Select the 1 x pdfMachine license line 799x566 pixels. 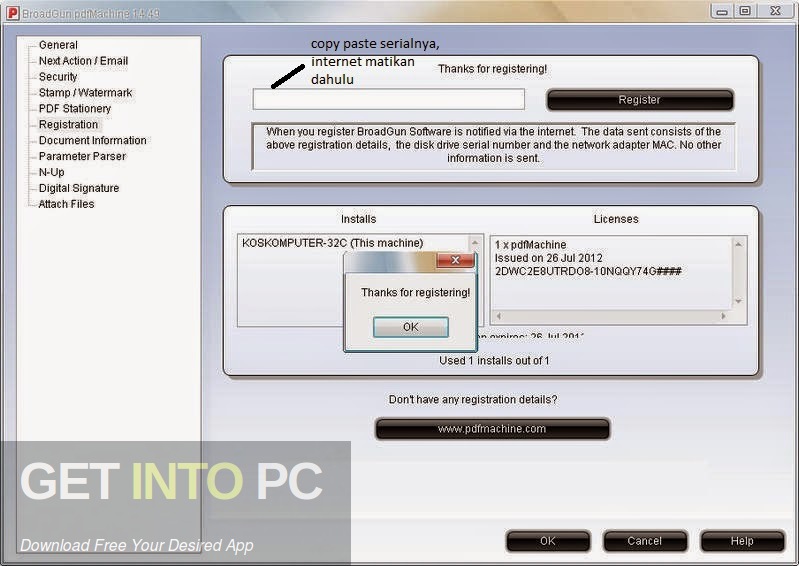click(x=530, y=245)
